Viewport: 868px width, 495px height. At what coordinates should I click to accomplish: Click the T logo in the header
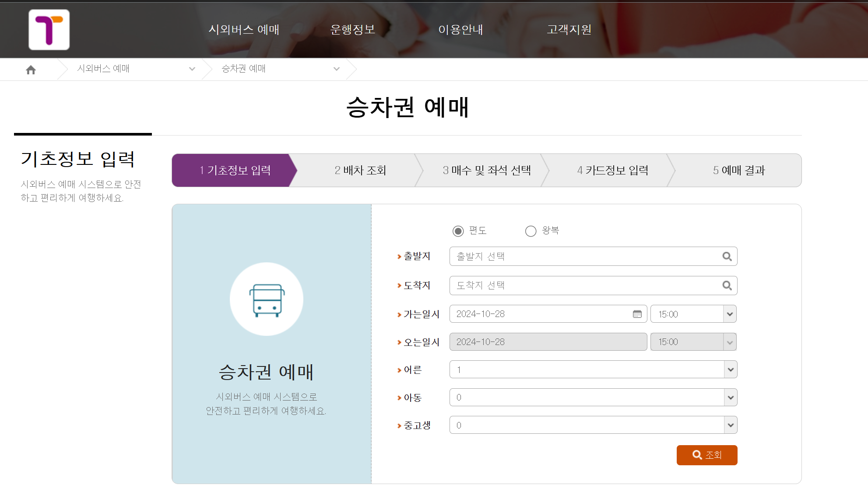point(49,30)
